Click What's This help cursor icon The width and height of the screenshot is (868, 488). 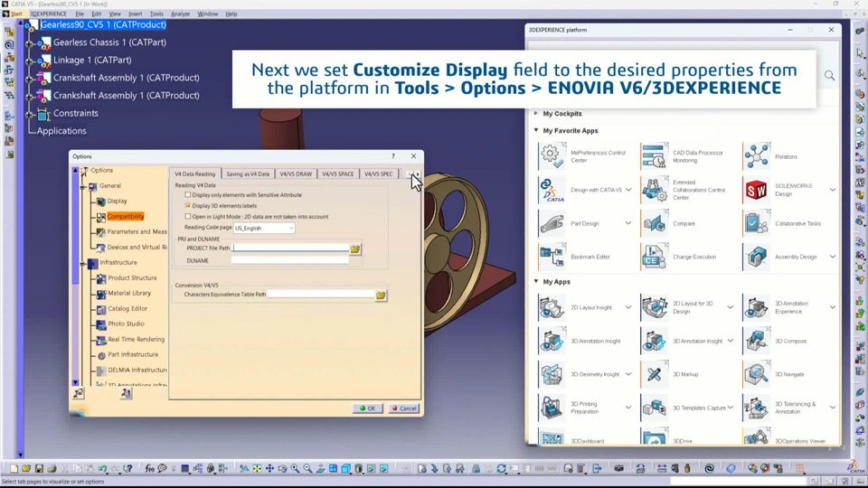pyautogui.click(x=127, y=469)
